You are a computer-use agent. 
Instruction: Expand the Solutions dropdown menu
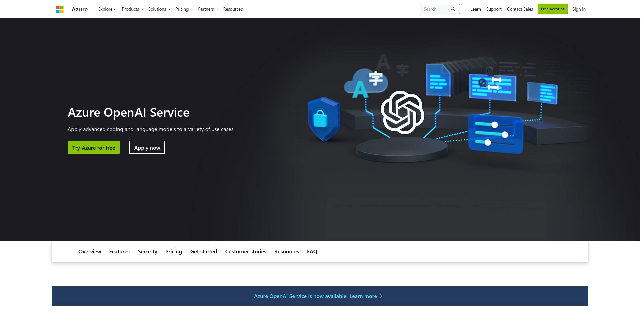point(159,9)
